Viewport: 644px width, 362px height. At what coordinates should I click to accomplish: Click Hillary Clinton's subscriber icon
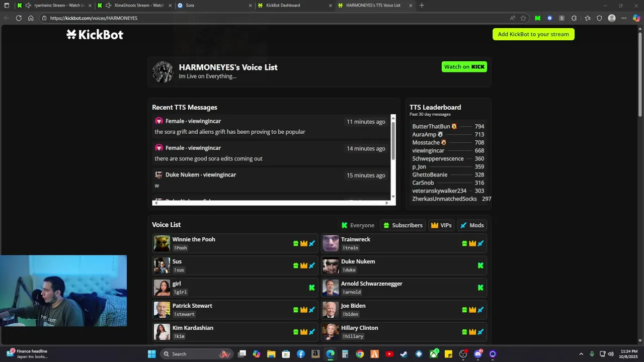tap(464, 332)
